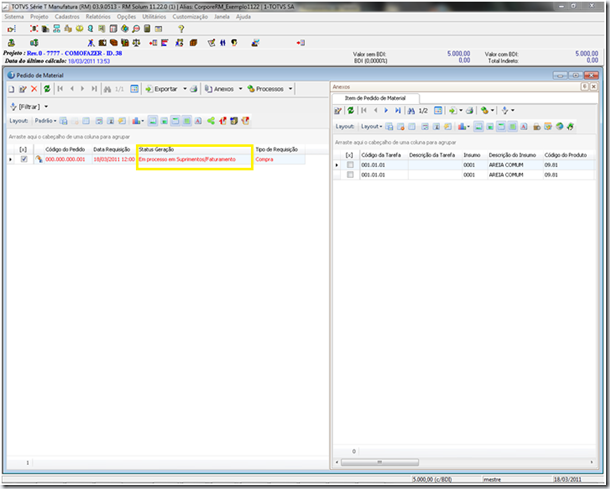
Task: Open the [Filtrar] dropdown
Action: (46, 107)
